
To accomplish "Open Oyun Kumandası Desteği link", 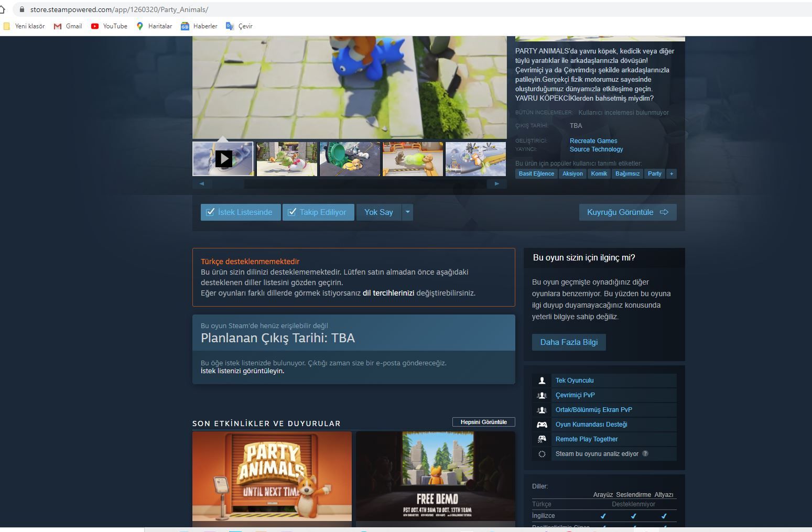I will pos(591,425).
